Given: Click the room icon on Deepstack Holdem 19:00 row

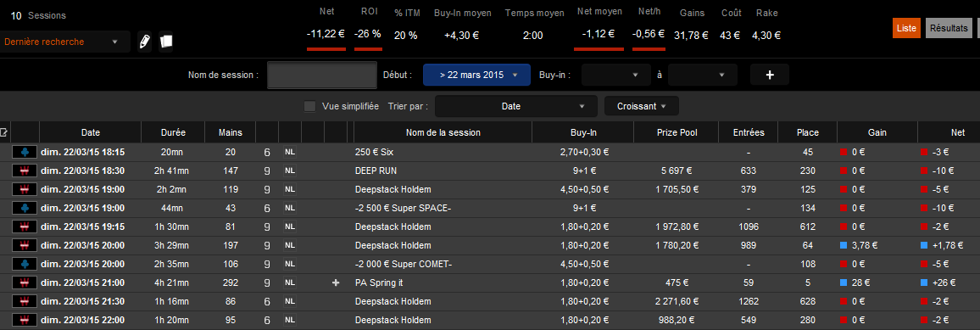Looking at the screenshot, I should pos(25,189).
